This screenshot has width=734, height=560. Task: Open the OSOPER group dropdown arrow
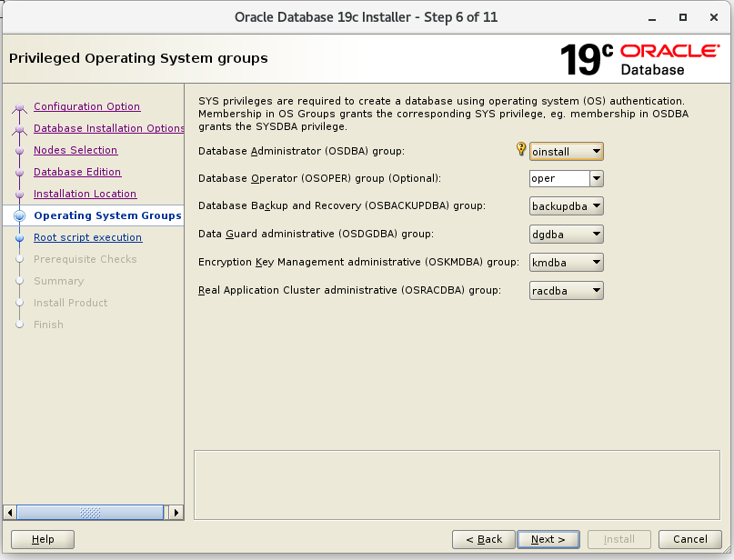tap(597, 178)
